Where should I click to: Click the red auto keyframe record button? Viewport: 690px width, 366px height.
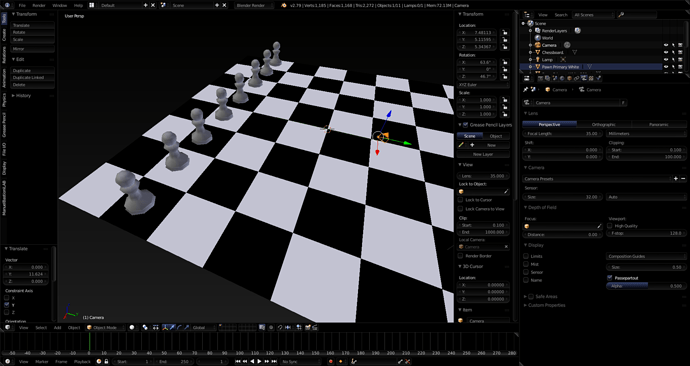pyautogui.click(x=331, y=362)
